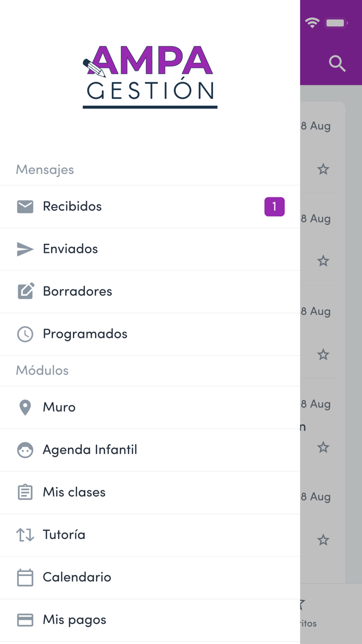Open Agenda Infantil child face icon
Screen dimensions: 362x644
pyautogui.click(x=25, y=450)
